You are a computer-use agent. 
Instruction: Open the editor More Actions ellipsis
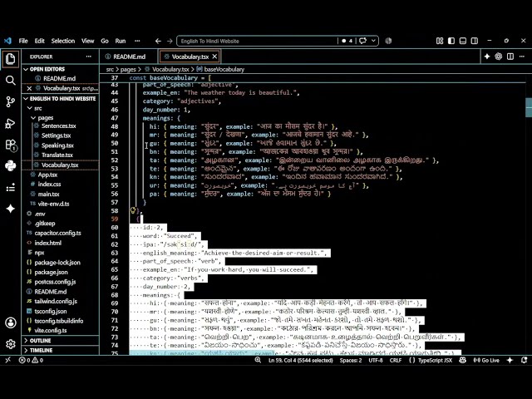point(522,57)
